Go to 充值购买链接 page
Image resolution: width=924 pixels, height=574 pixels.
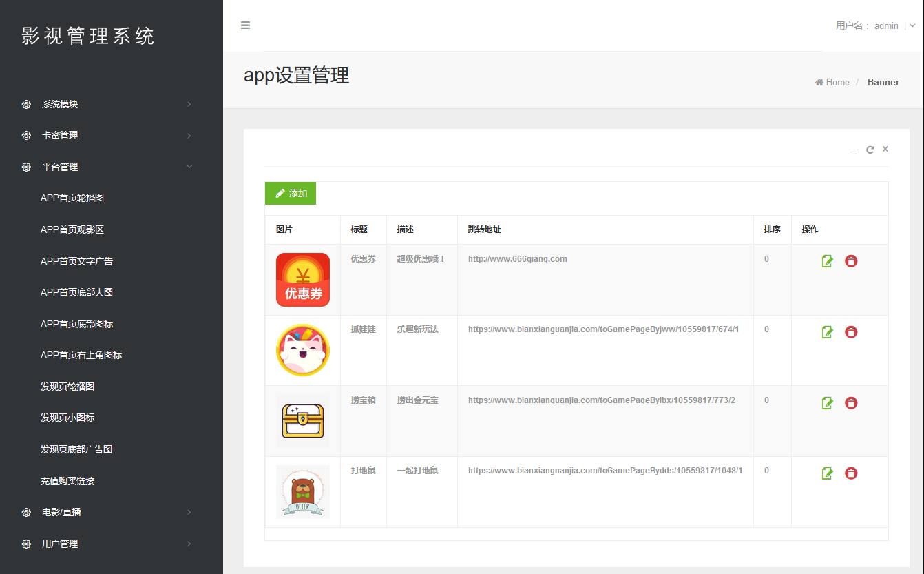(x=67, y=481)
